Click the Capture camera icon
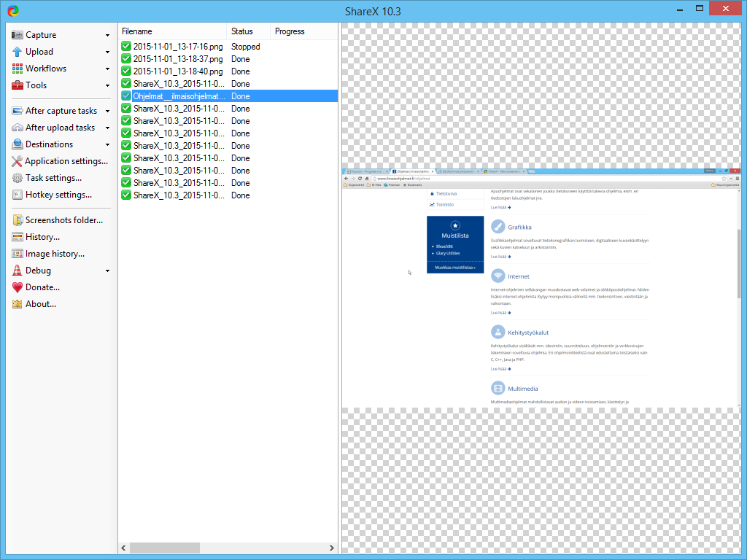747x560 pixels. 18,35
